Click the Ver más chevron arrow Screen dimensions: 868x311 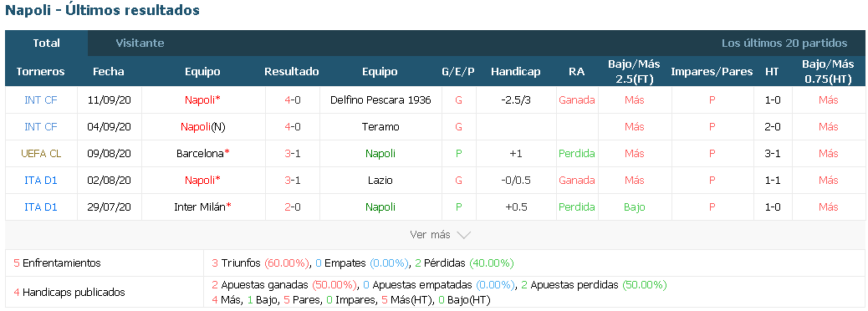tap(463, 235)
